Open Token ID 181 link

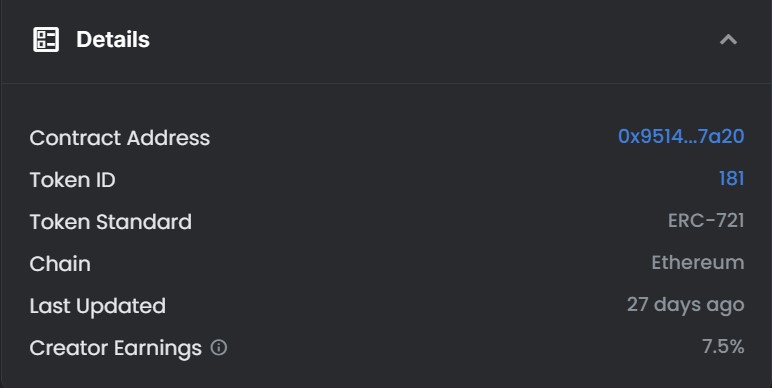tap(732, 178)
